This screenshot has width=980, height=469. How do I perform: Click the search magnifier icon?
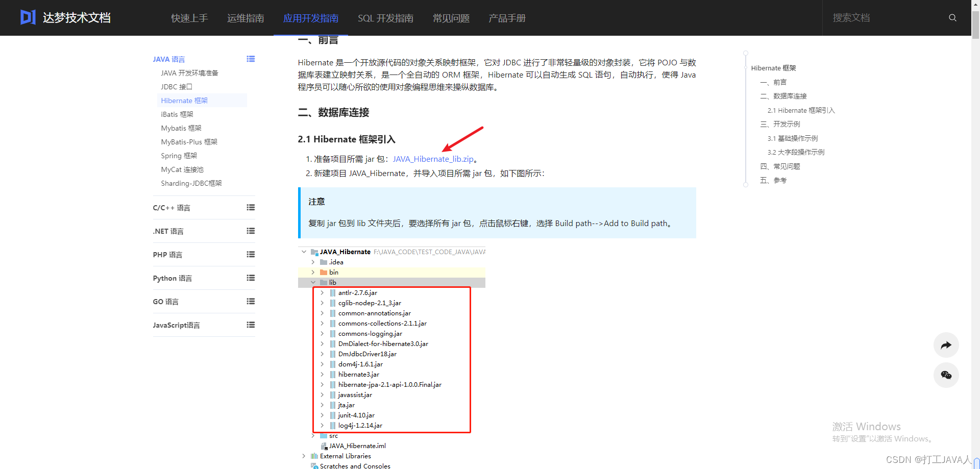(952, 18)
